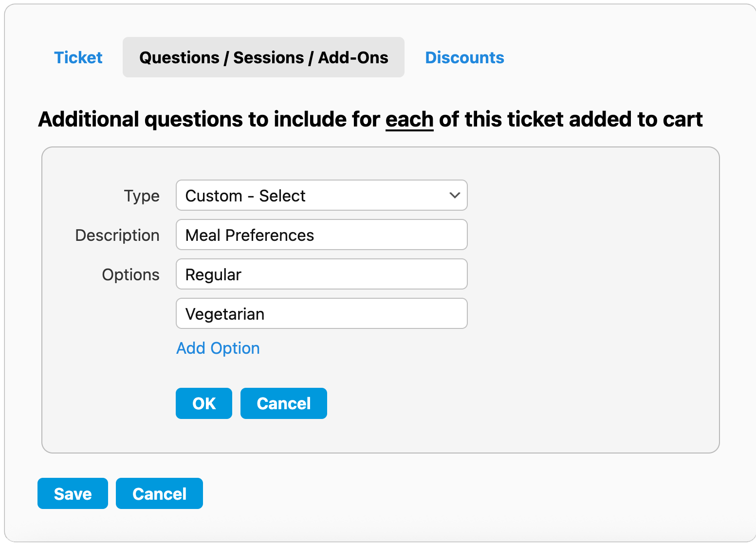
Task: Click the Type field label
Action: (x=142, y=196)
